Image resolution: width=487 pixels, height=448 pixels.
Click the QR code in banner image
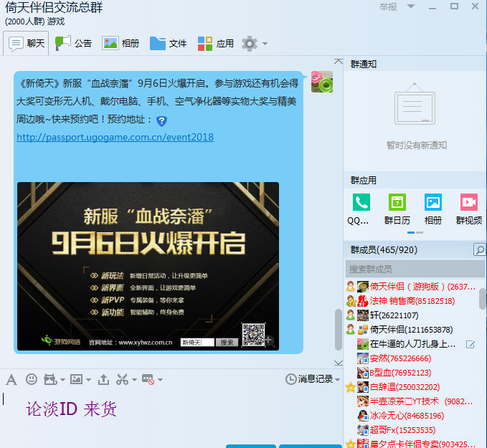click(254, 335)
